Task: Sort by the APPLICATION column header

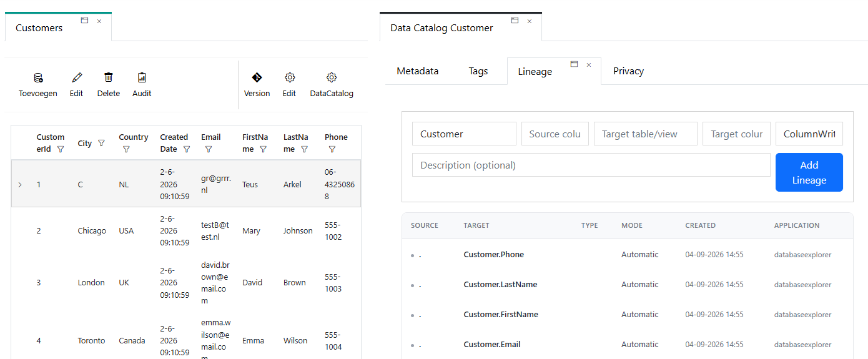Action: coord(797,225)
